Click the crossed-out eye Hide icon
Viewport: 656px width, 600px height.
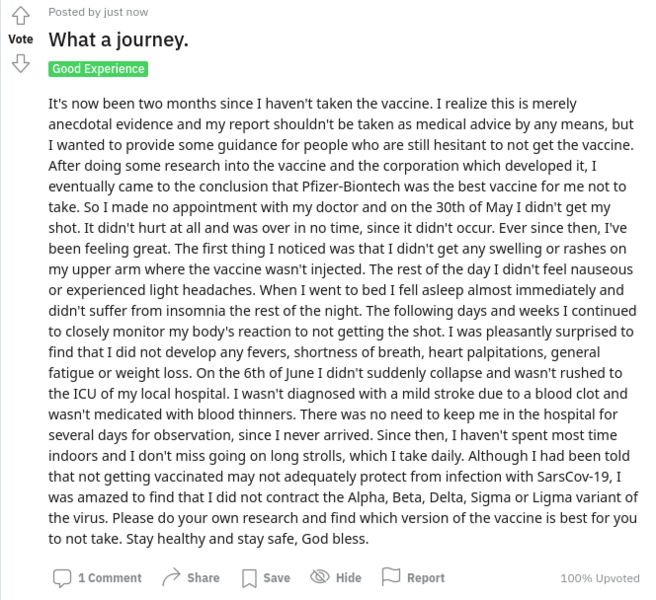click(320, 577)
